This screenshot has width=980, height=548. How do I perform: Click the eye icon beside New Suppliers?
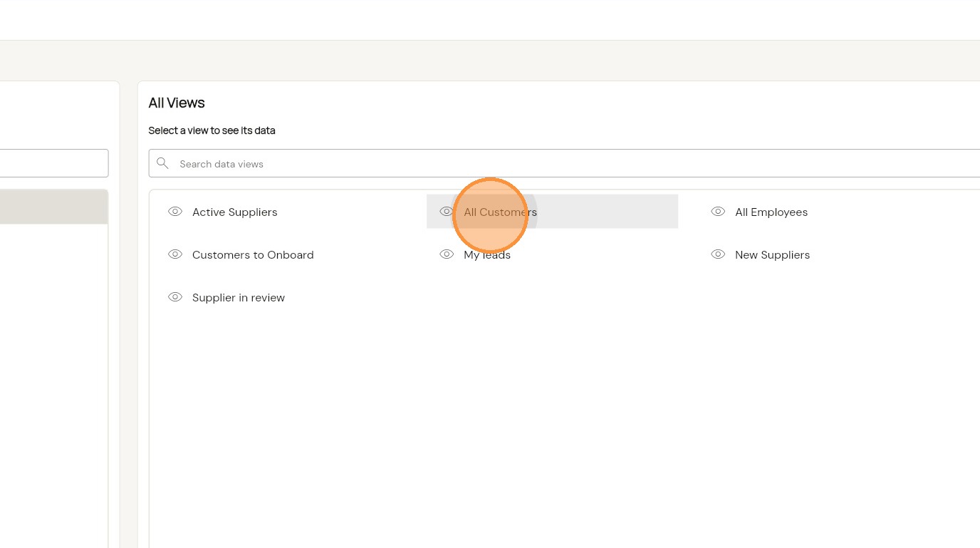coord(718,254)
